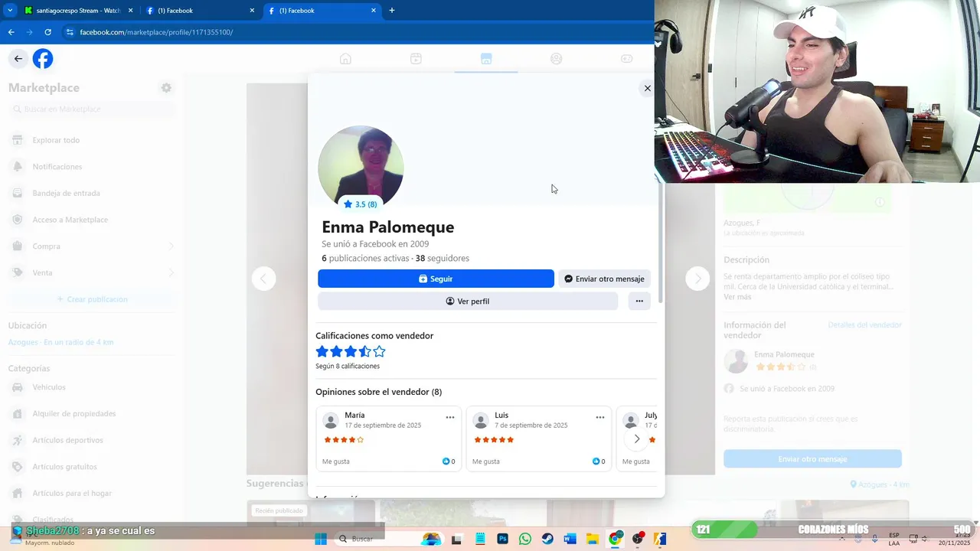Viewport: 980px width, 551px height.
Task: Open Acceso a Marketplace
Action: 92,220
